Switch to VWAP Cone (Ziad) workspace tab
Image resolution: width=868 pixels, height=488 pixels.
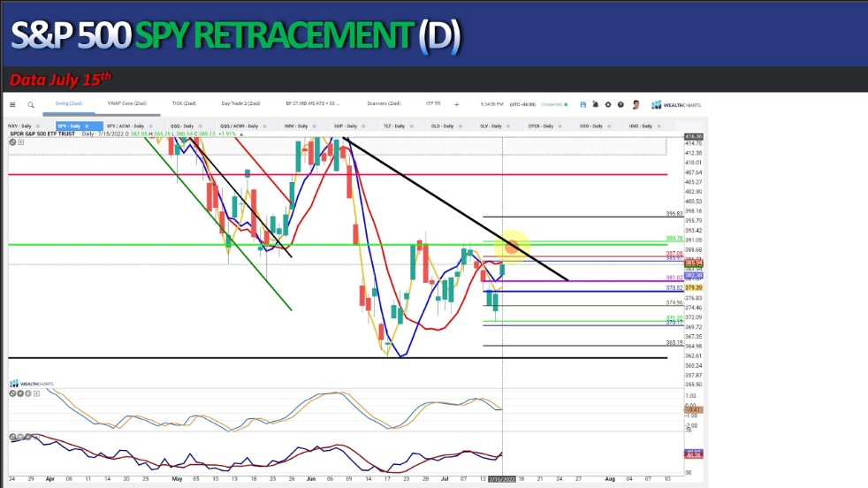pyautogui.click(x=126, y=103)
